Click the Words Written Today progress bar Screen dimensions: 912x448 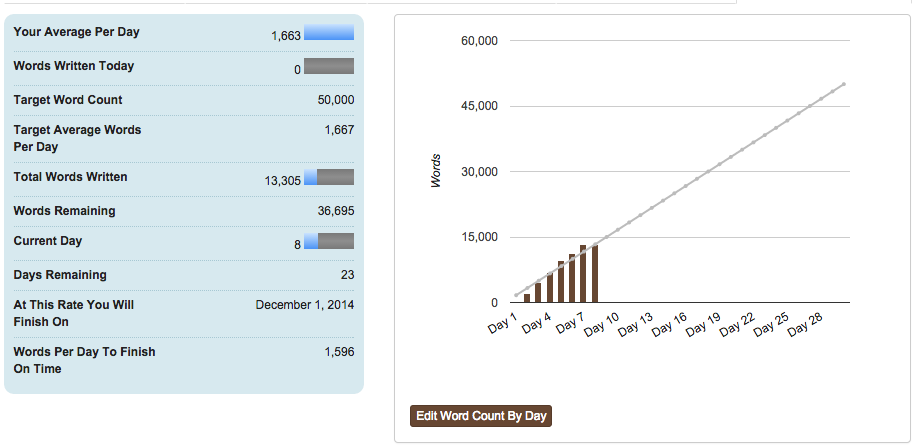pos(329,66)
